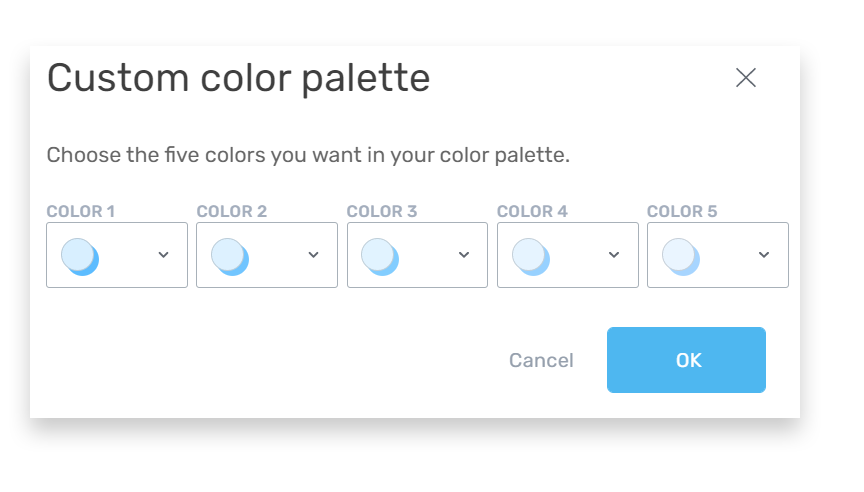Click the COLOR 4 field label

(x=532, y=212)
